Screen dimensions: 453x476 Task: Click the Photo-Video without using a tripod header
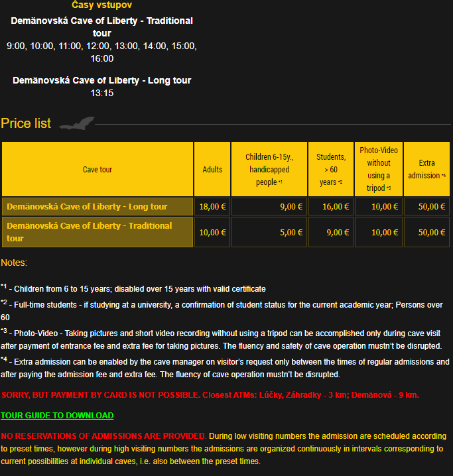click(x=379, y=169)
